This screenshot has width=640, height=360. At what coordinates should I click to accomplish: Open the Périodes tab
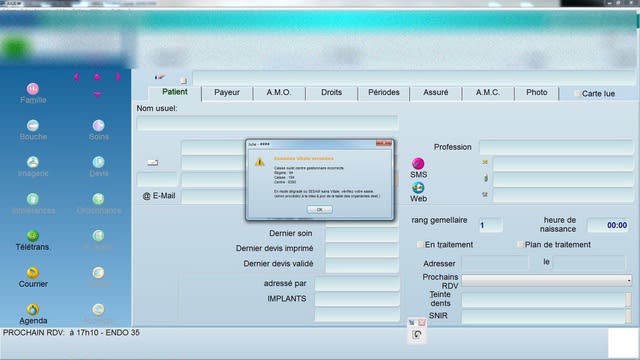tap(384, 93)
